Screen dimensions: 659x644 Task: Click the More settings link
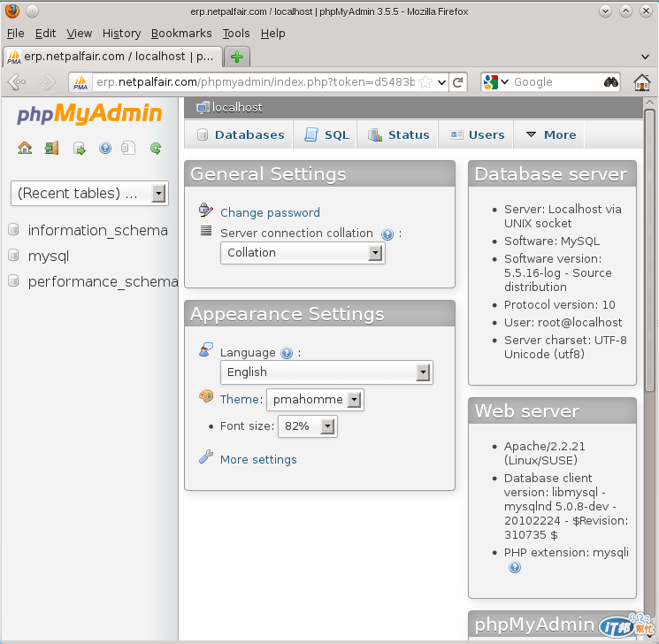click(258, 459)
